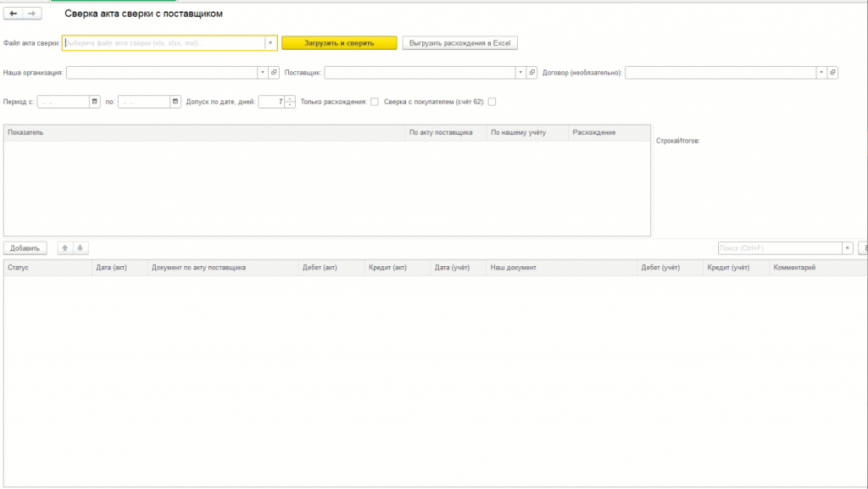Click the Добавить button
The height and width of the screenshot is (489, 868).
point(25,248)
